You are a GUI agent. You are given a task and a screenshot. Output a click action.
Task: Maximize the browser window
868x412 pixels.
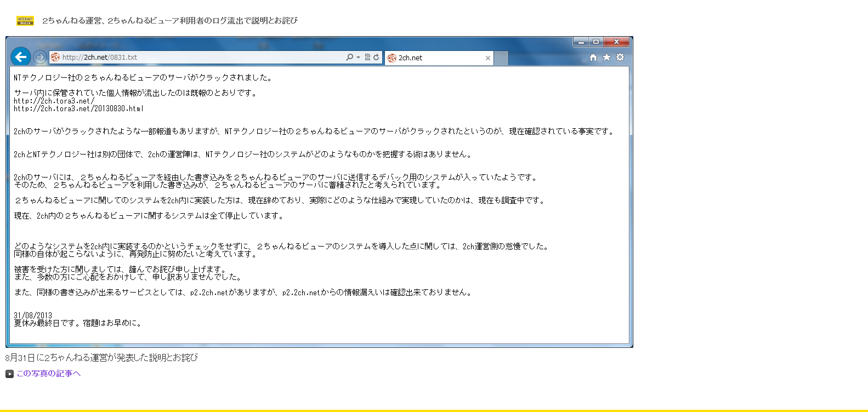[x=596, y=42]
